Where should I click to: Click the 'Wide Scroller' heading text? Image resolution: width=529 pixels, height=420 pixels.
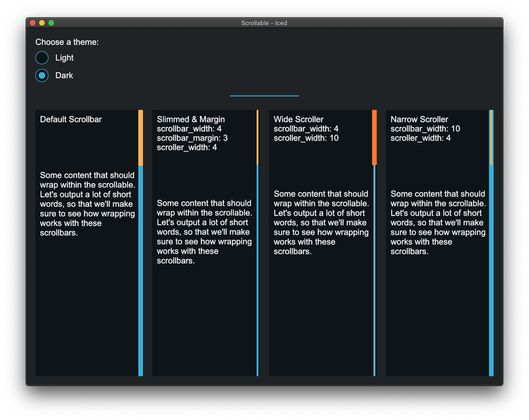coord(298,119)
